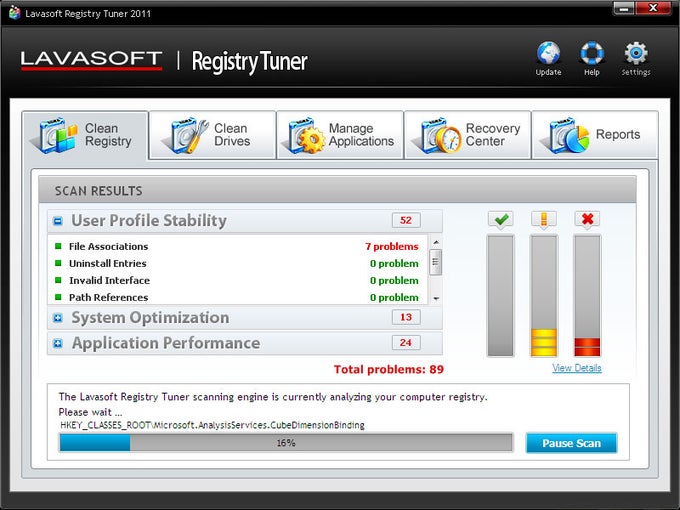Image resolution: width=680 pixels, height=510 pixels.
Task: Click the red X severity icon
Action: click(x=587, y=219)
